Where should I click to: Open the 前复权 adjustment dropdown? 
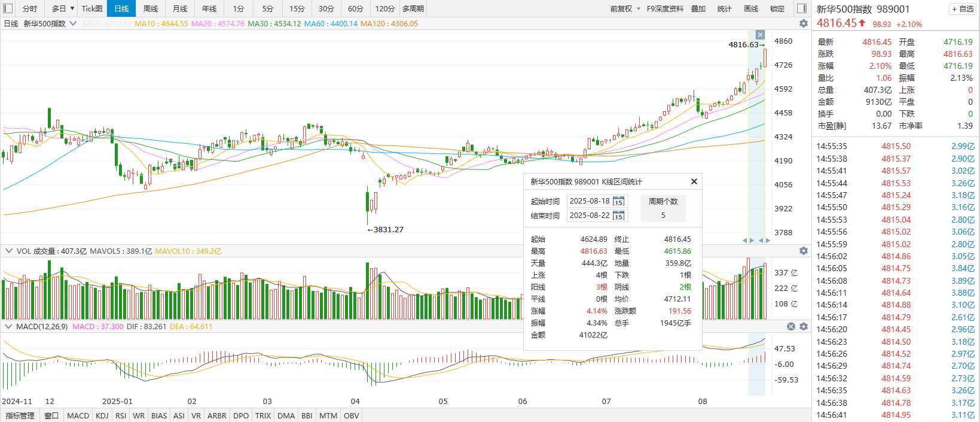625,8
